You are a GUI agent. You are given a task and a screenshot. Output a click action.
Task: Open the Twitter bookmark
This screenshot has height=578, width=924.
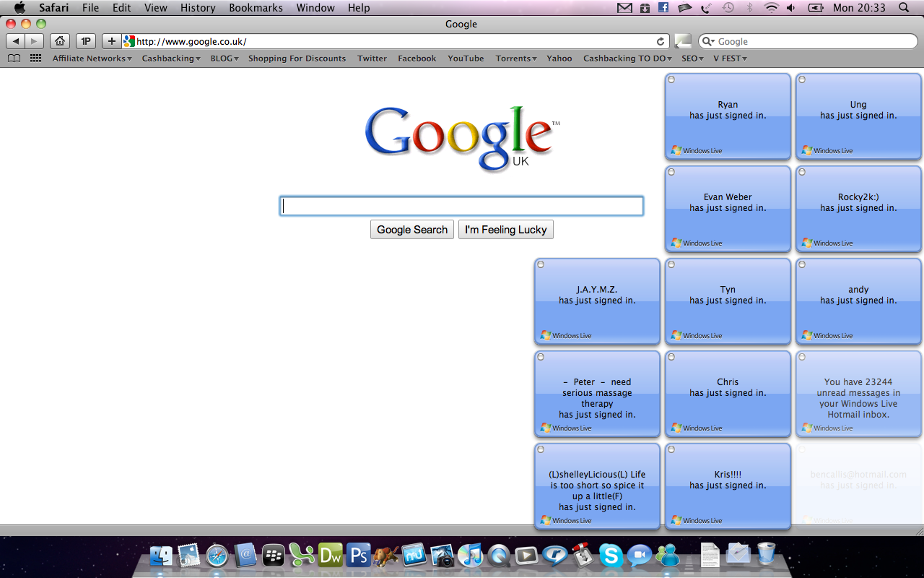coord(372,59)
